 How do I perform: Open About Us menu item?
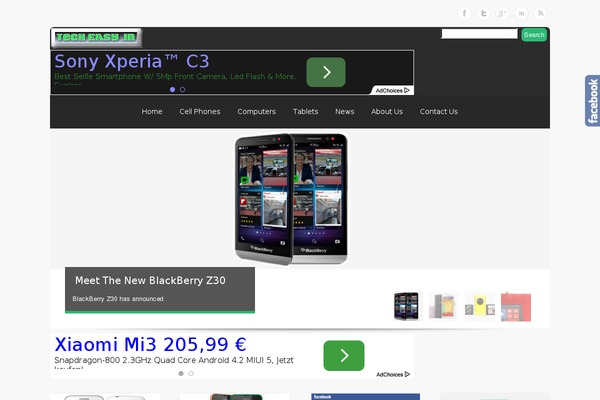tap(387, 111)
